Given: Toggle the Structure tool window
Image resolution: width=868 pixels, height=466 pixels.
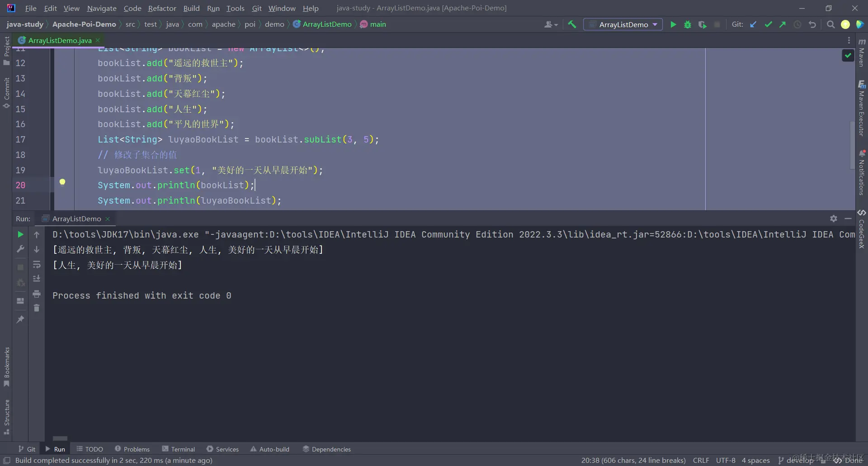Looking at the screenshot, I should [6, 417].
